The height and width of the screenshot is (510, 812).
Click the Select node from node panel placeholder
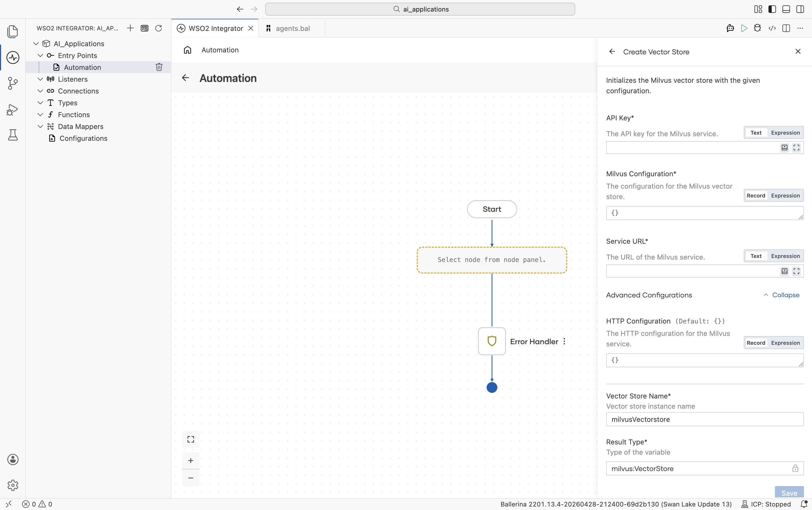(492, 260)
